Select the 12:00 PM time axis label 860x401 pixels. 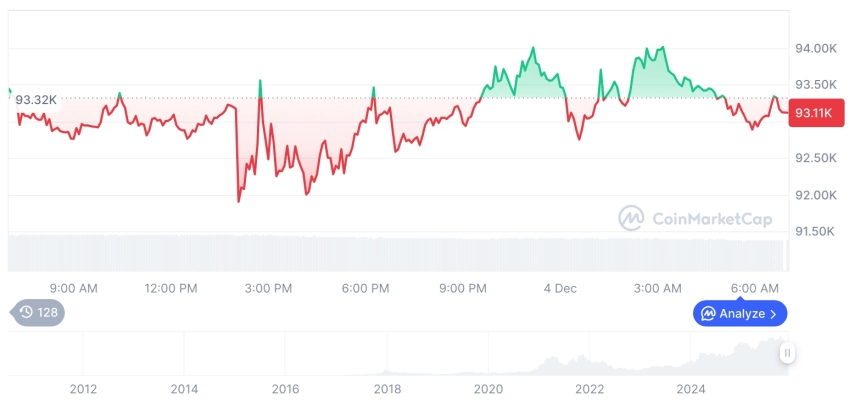tap(171, 288)
